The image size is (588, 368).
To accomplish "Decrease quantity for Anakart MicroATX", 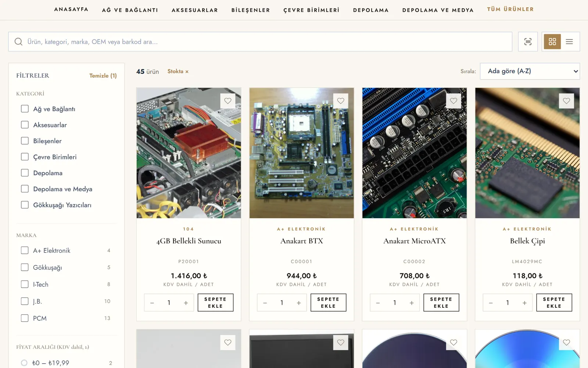I will (x=378, y=303).
